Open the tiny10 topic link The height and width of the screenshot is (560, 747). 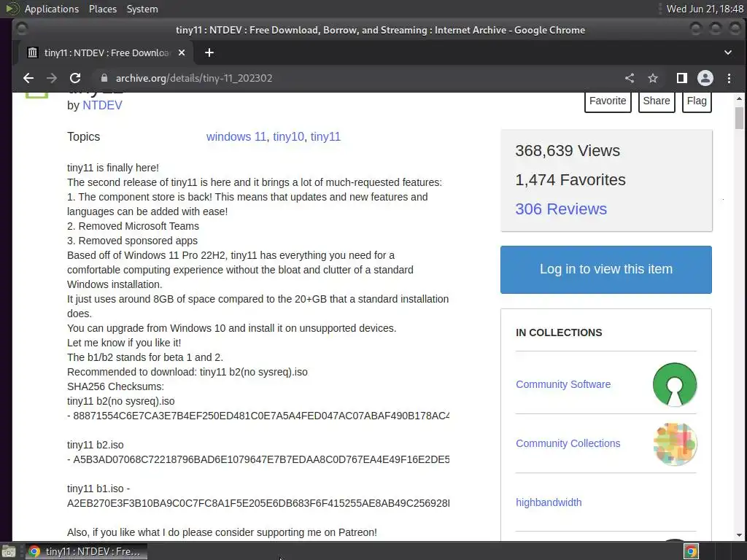[x=288, y=136]
